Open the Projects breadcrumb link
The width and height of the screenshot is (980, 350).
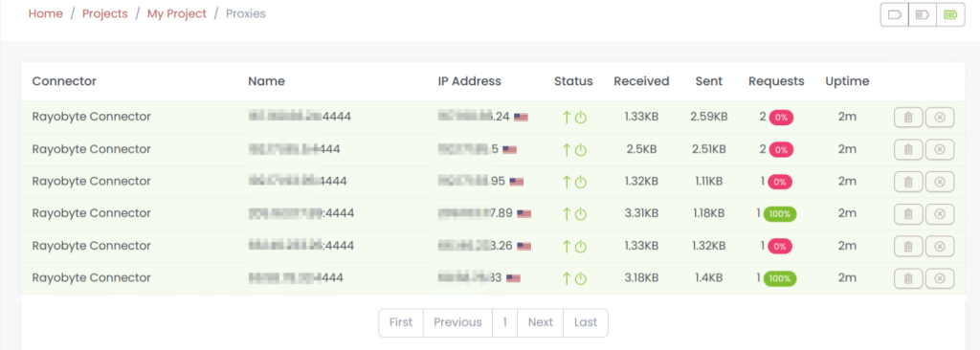(x=105, y=13)
